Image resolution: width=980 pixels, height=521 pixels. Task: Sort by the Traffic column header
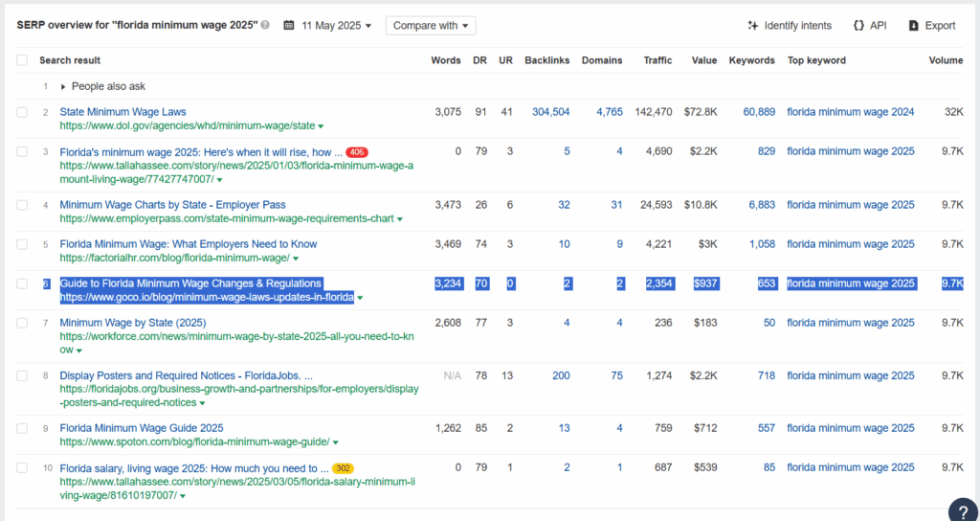[x=658, y=60]
